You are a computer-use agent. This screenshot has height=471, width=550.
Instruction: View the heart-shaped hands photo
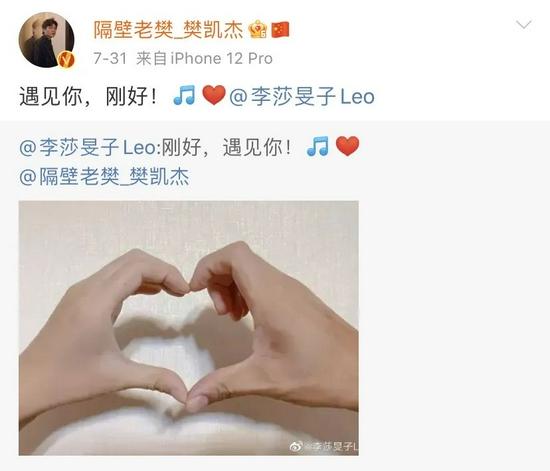tap(189, 328)
